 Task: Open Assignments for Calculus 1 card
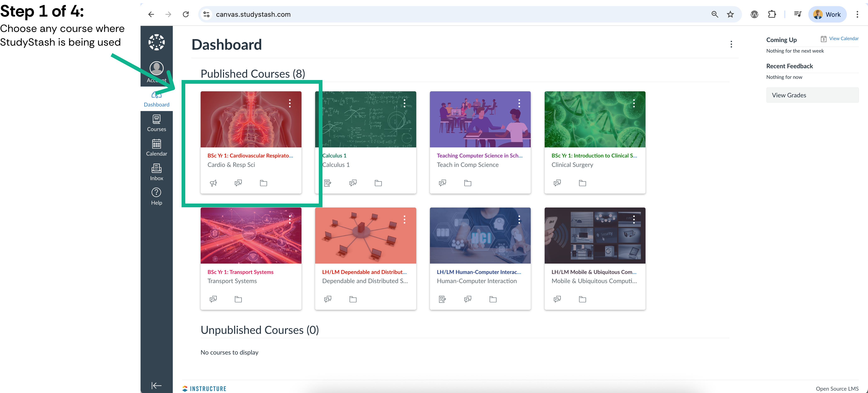click(327, 183)
